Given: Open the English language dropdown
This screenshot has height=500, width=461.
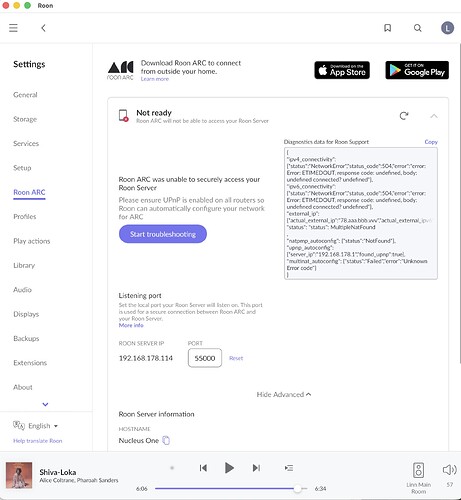Looking at the screenshot, I should pos(43,426).
